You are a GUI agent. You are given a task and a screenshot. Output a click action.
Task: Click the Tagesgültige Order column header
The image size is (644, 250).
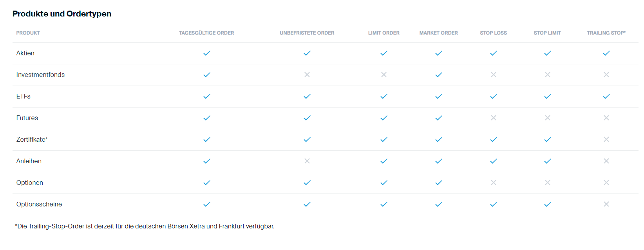pos(206,33)
